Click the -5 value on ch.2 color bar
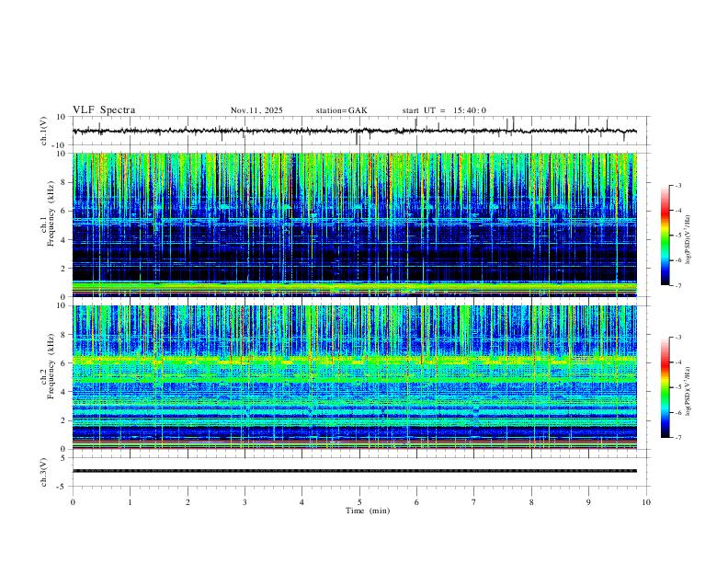This screenshot has height=563, width=728. (x=678, y=387)
